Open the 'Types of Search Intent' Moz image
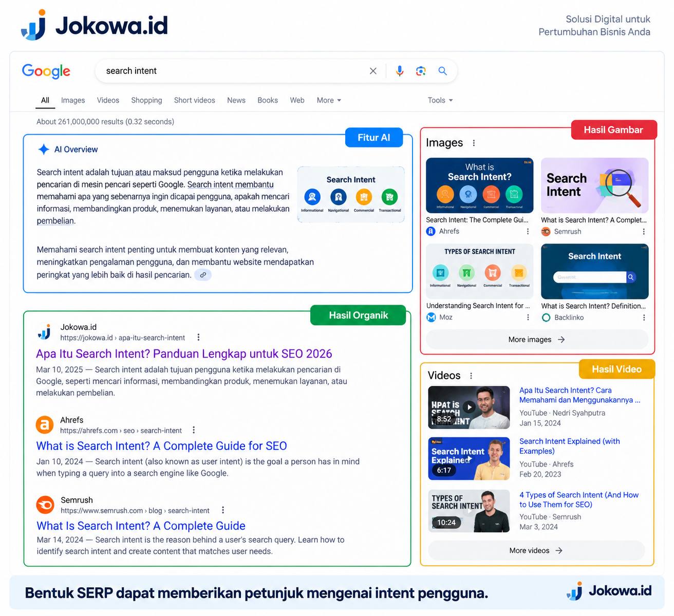This screenshot has width=674, height=616. [480, 271]
